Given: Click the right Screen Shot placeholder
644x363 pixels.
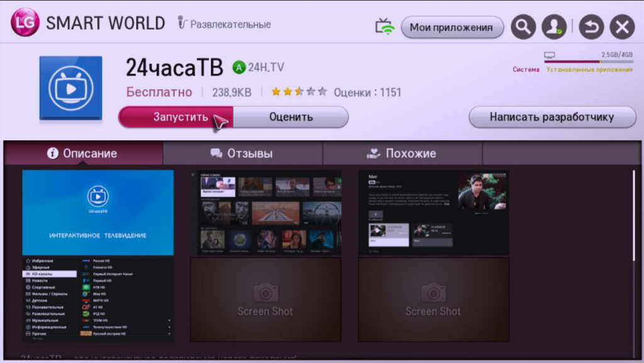Looking at the screenshot, I should (433, 299).
